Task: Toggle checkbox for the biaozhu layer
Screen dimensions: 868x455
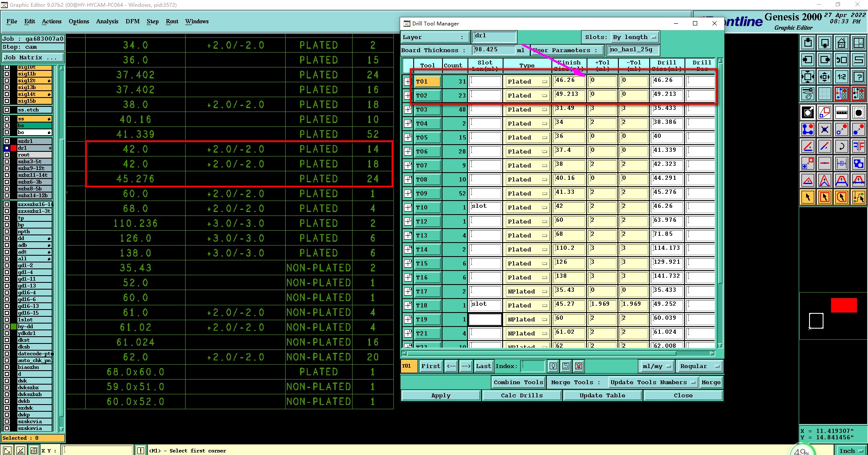Action: 7,367
